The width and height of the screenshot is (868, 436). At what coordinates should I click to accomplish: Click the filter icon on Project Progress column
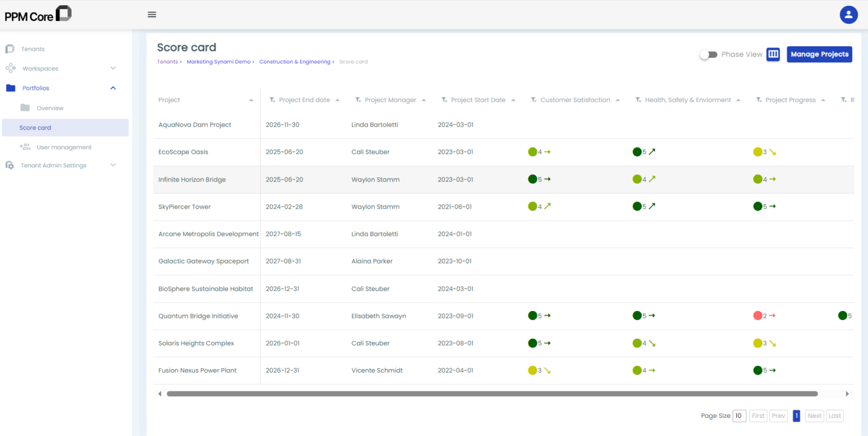click(x=759, y=100)
